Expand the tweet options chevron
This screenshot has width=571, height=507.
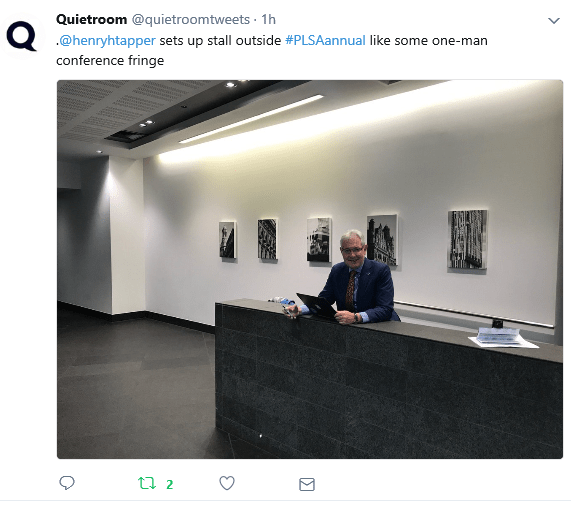click(x=554, y=20)
